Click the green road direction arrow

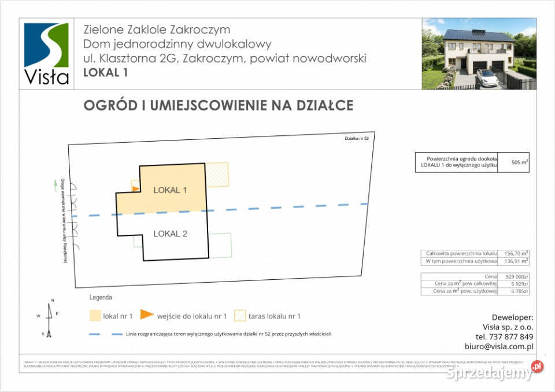point(55,186)
